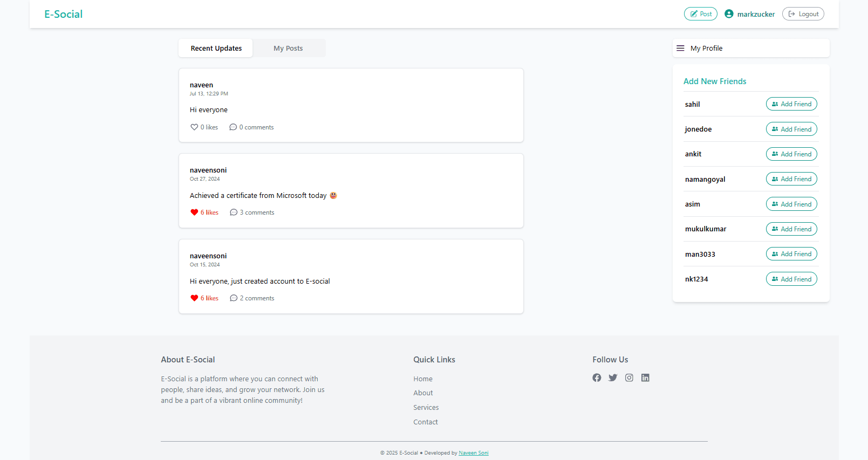Like naveen's 'Hi everyone' post heart icon
This screenshot has width=868, height=460.
point(194,127)
